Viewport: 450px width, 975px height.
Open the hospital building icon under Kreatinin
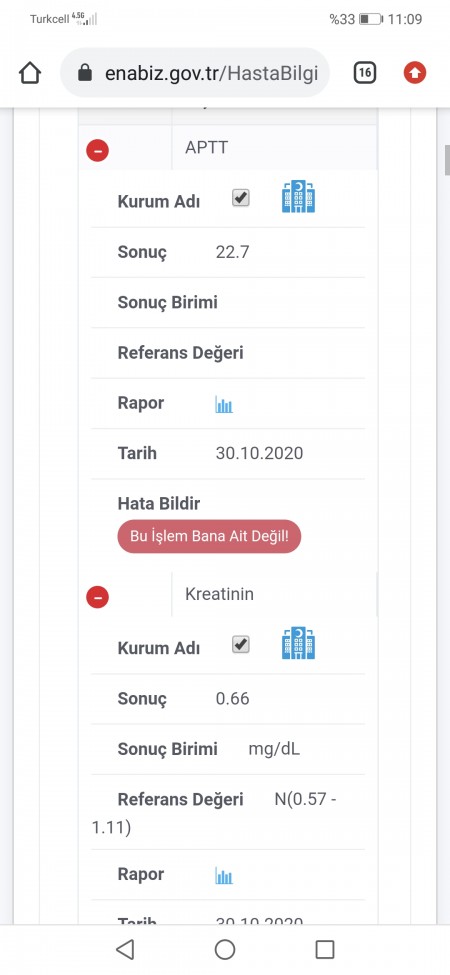click(x=298, y=643)
